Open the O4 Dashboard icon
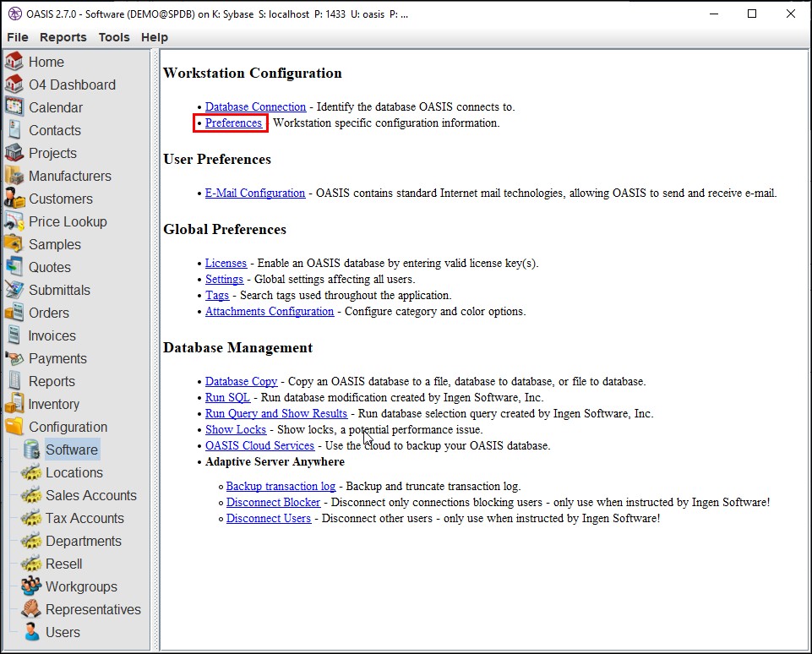 14,84
